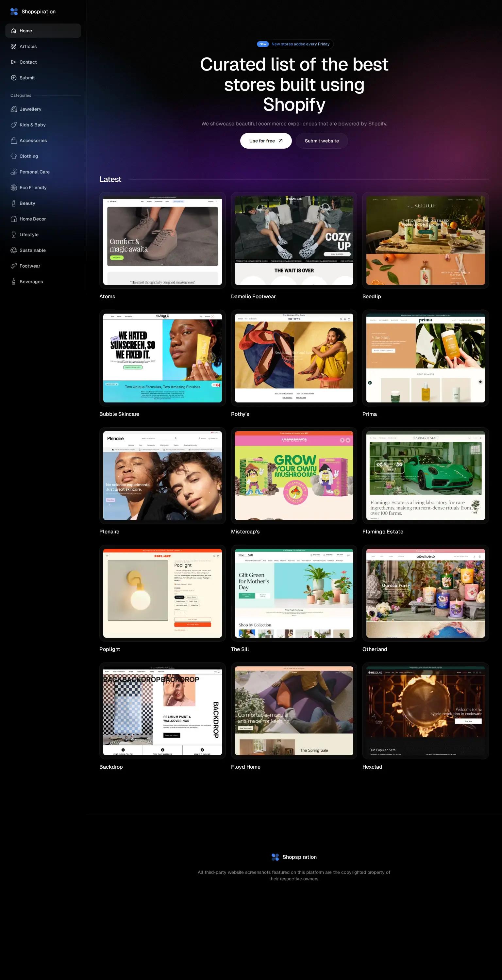This screenshot has width=502, height=980.
Task: Open the Seedlip store screenshot
Action: (x=426, y=240)
